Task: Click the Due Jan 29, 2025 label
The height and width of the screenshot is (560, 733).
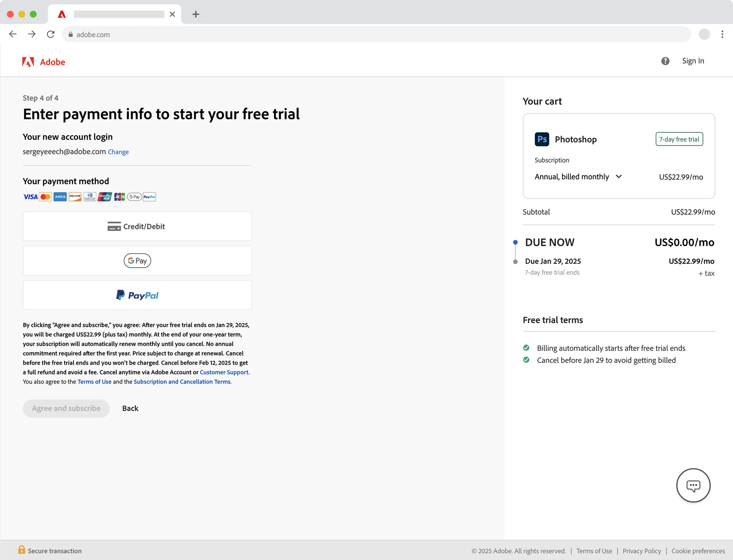Action: click(x=553, y=261)
